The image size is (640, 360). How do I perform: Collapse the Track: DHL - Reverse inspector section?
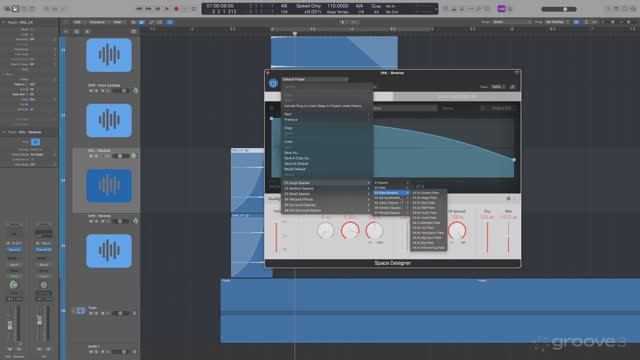[x=4, y=132]
